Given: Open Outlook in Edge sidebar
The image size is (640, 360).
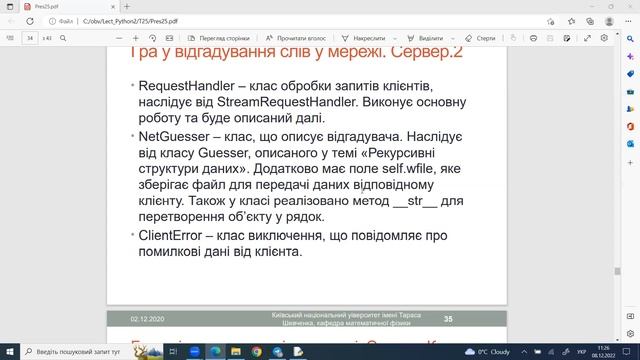Looking at the screenshot, I should coord(630,144).
